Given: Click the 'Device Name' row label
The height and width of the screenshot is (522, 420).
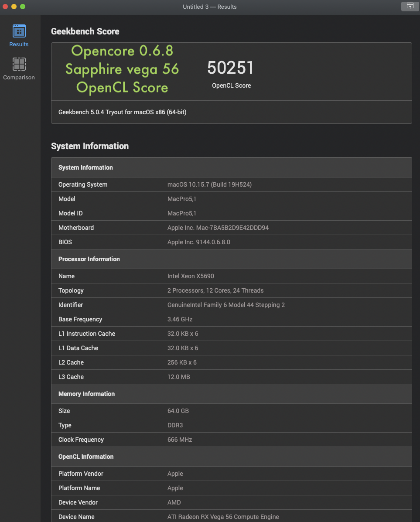Looking at the screenshot, I should click(x=76, y=517).
